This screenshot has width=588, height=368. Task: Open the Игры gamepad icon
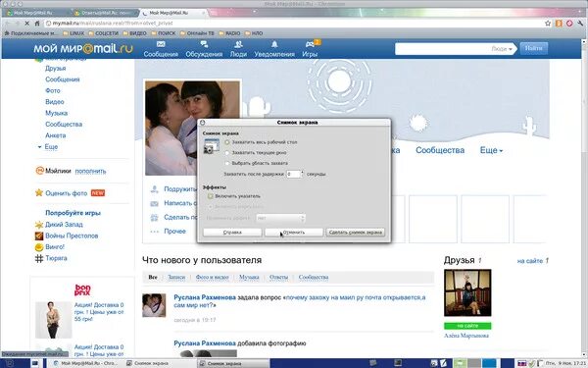click(310, 44)
